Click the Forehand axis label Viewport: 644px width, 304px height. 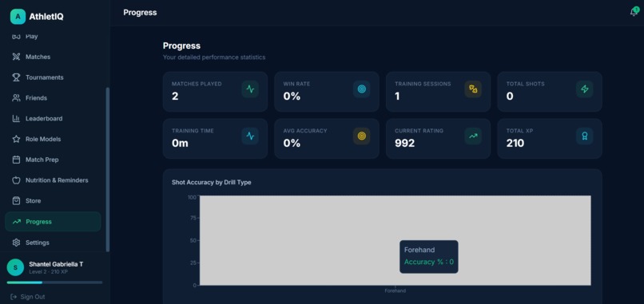coord(395,291)
